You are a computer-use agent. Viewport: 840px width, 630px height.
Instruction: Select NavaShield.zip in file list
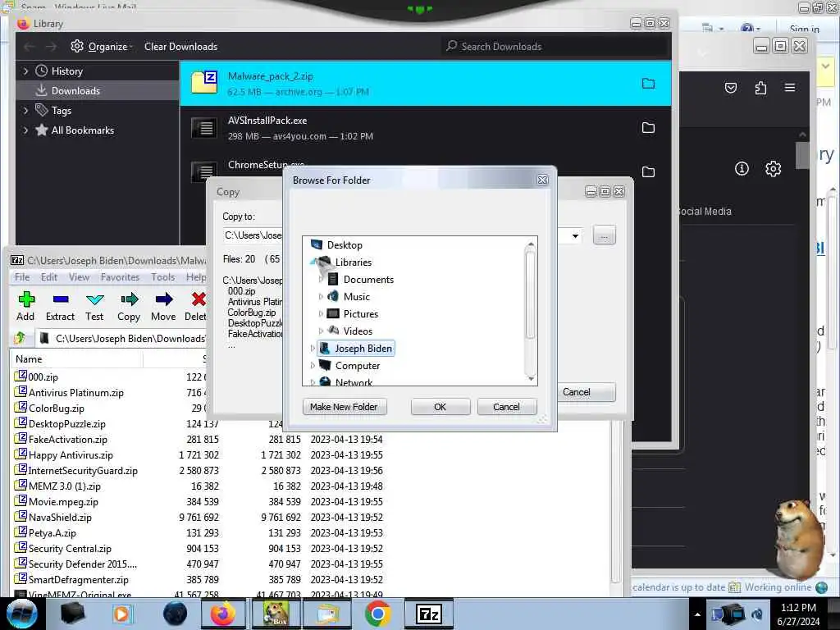60,518
